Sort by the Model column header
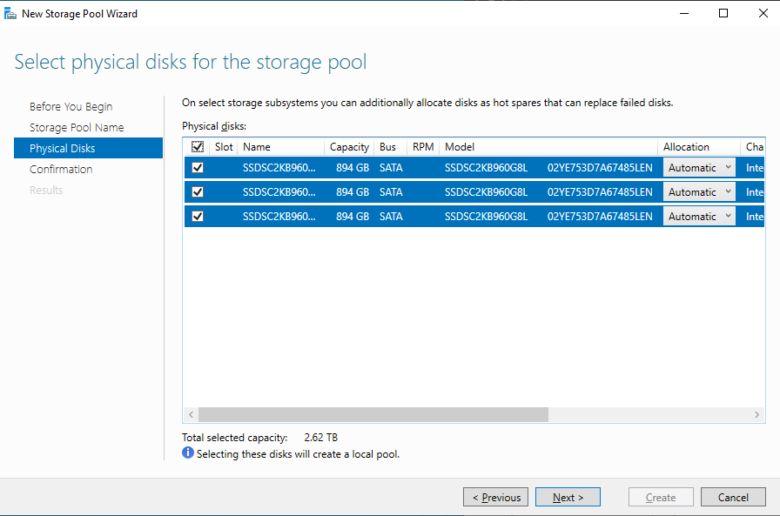Screen dimensions: 780x516 point(549,147)
